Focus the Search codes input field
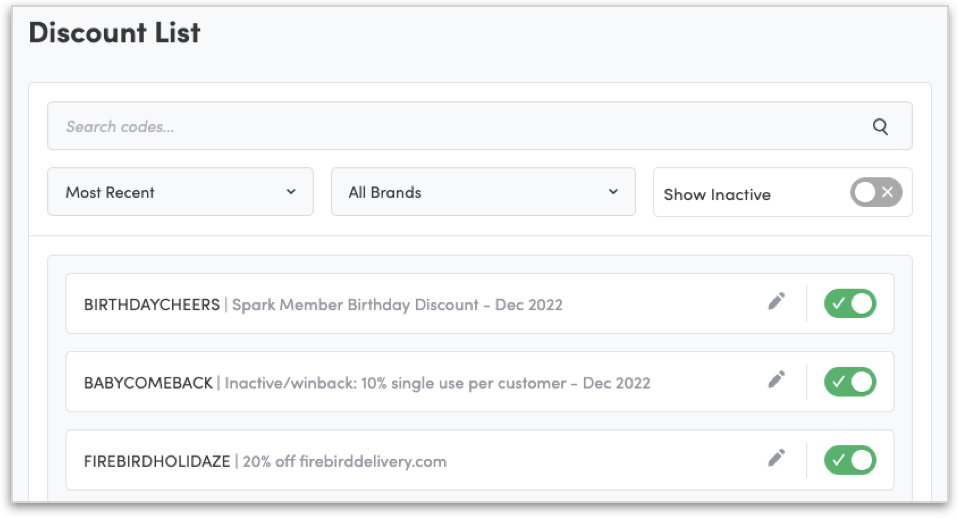958x518 pixels. pyautogui.click(x=450, y=127)
